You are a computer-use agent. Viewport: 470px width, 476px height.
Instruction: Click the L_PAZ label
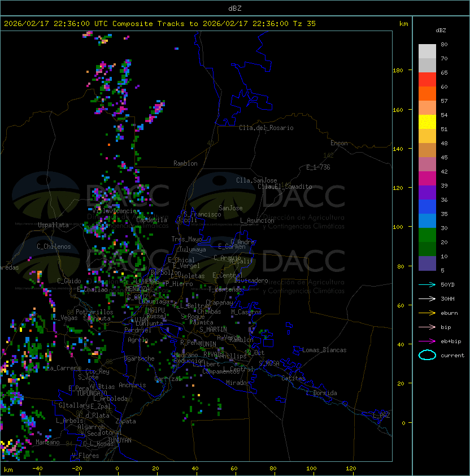click(381, 416)
